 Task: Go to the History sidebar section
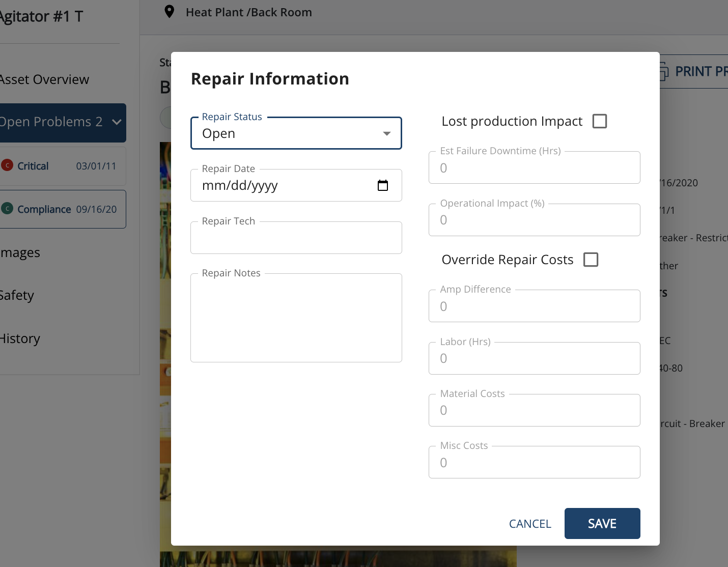pos(20,338)
